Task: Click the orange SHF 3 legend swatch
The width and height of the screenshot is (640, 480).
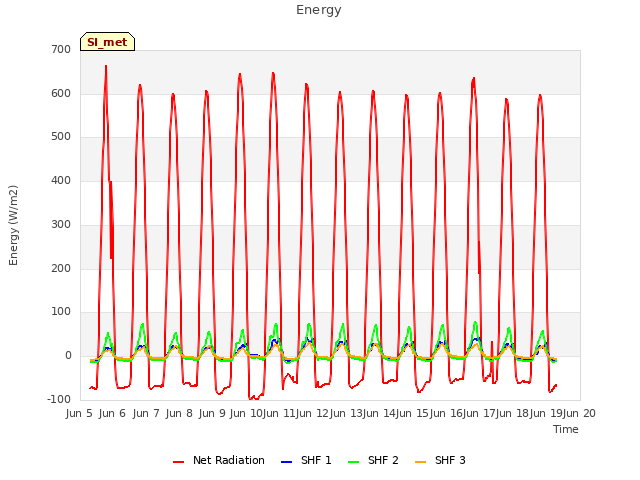Action: [420, 462]
